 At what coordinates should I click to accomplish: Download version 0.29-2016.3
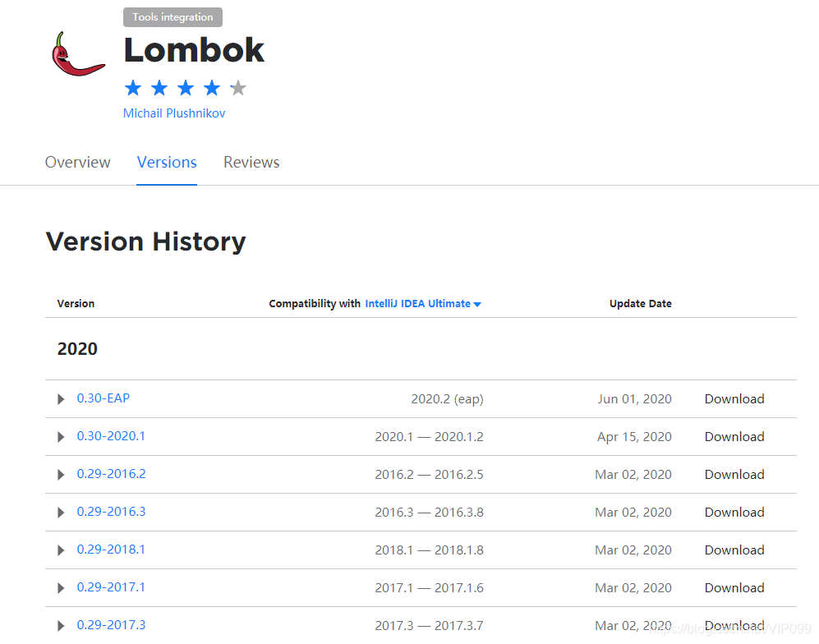[x=734, y=512]
